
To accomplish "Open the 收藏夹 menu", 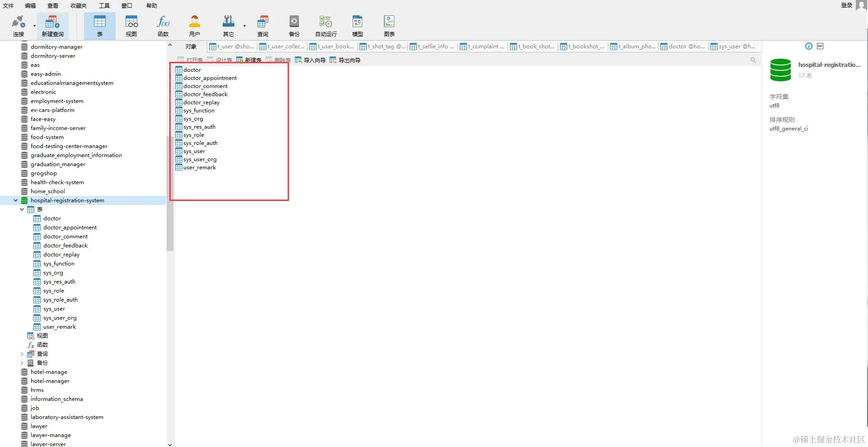I will click(79, 5).
